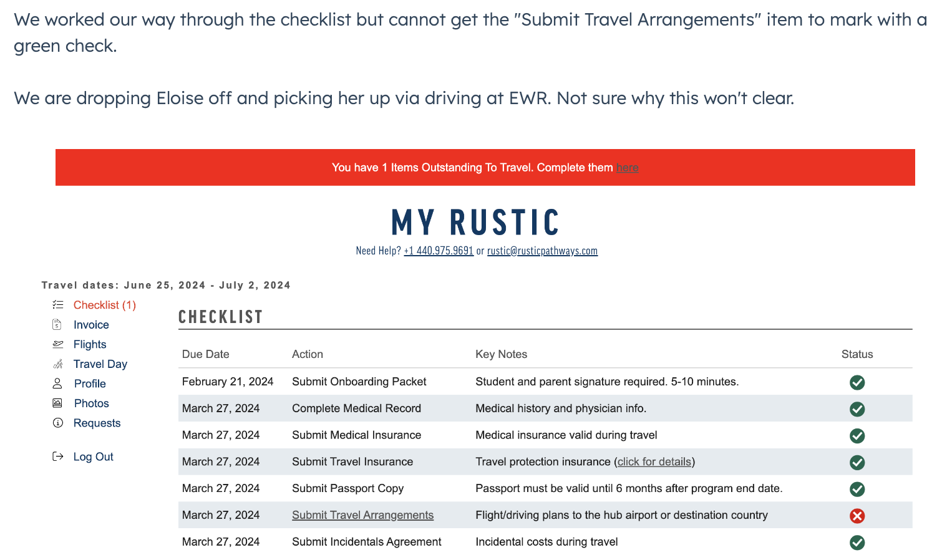Click green check for Onboarding Packet
This screenshot has height=560, width=942.
[857, 382]
